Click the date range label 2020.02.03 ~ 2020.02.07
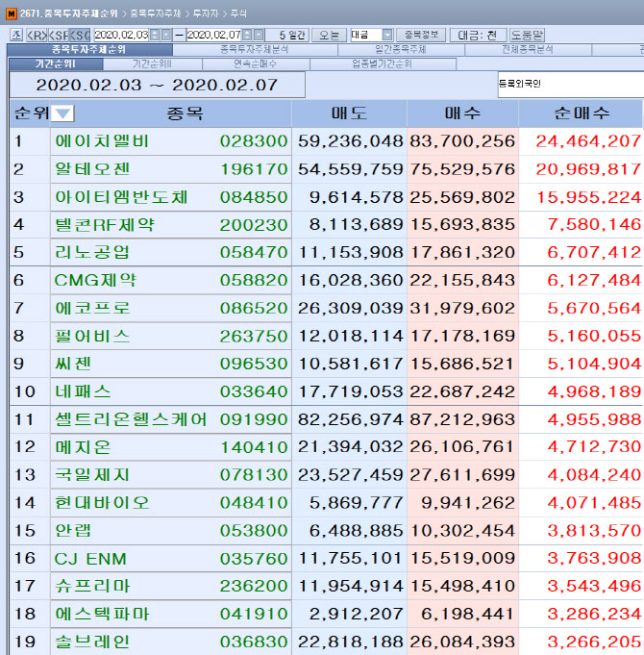This screenshot has width=644, height=655. click(157, 86)
